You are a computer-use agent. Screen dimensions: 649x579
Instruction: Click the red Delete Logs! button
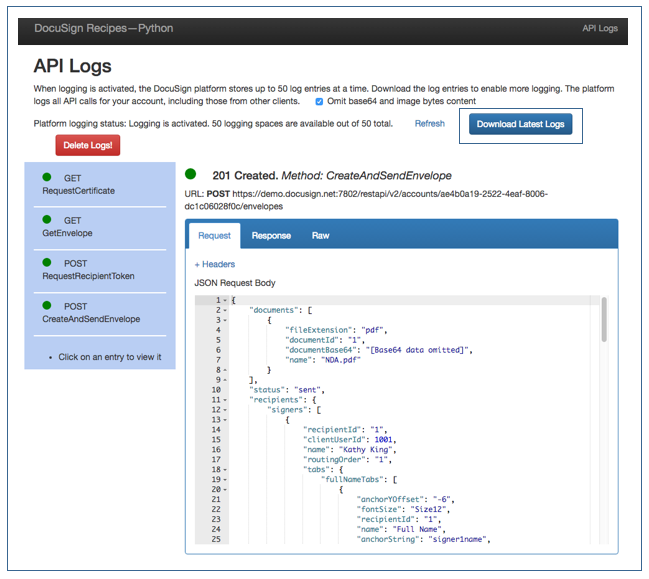click(x=88, y=145)
